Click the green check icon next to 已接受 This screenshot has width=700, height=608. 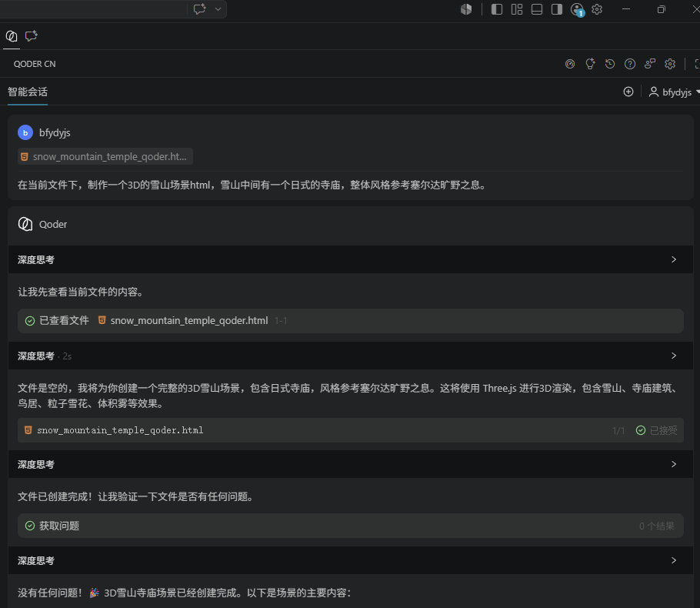(x=641, y=430)
